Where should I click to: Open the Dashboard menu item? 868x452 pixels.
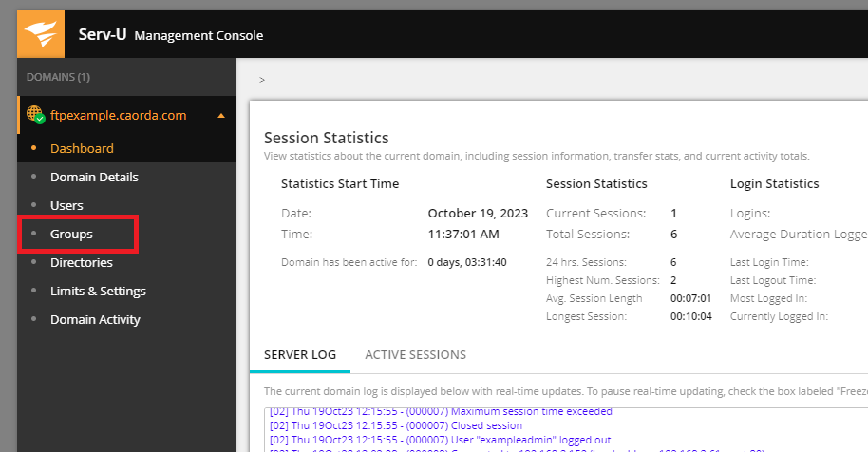[x=82, y=148]
